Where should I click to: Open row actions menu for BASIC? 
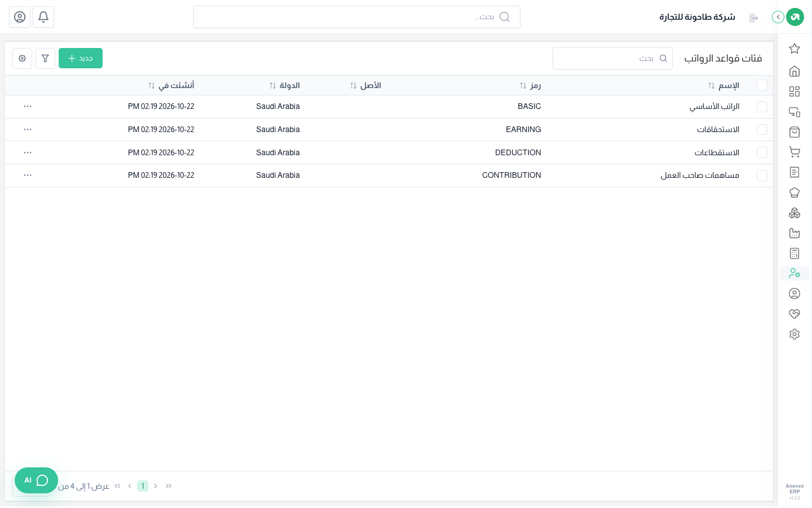28,106
